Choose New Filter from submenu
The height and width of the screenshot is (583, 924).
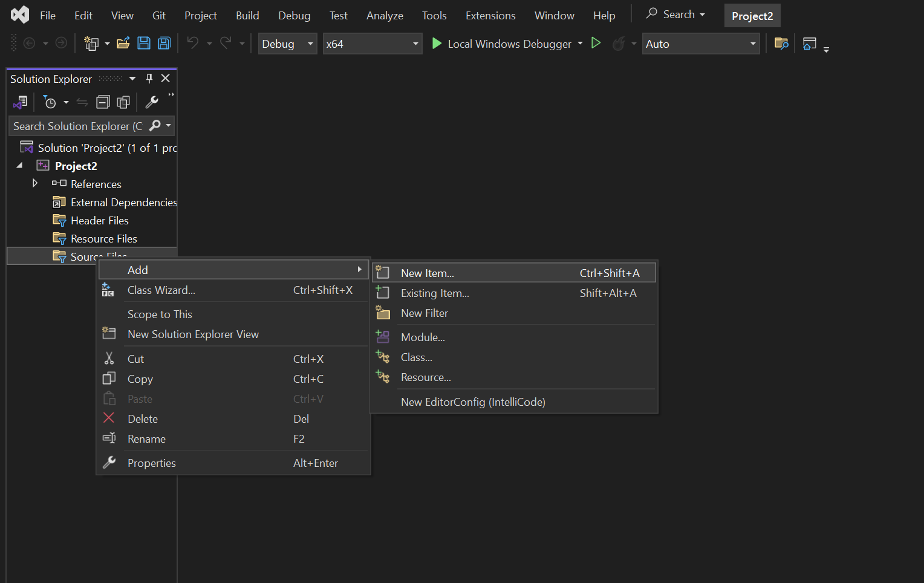tap(514, 313)
